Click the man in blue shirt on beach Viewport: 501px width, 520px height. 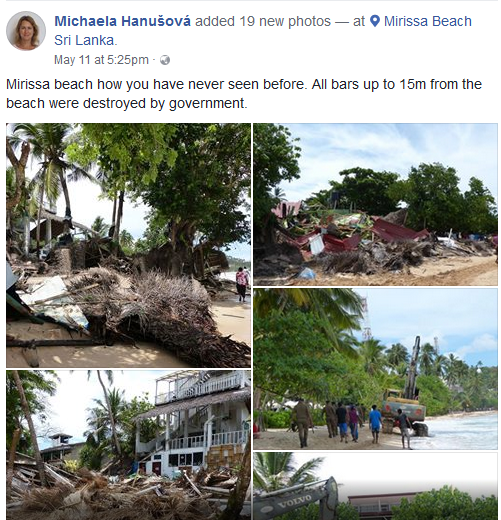click(x=375, y=424)
